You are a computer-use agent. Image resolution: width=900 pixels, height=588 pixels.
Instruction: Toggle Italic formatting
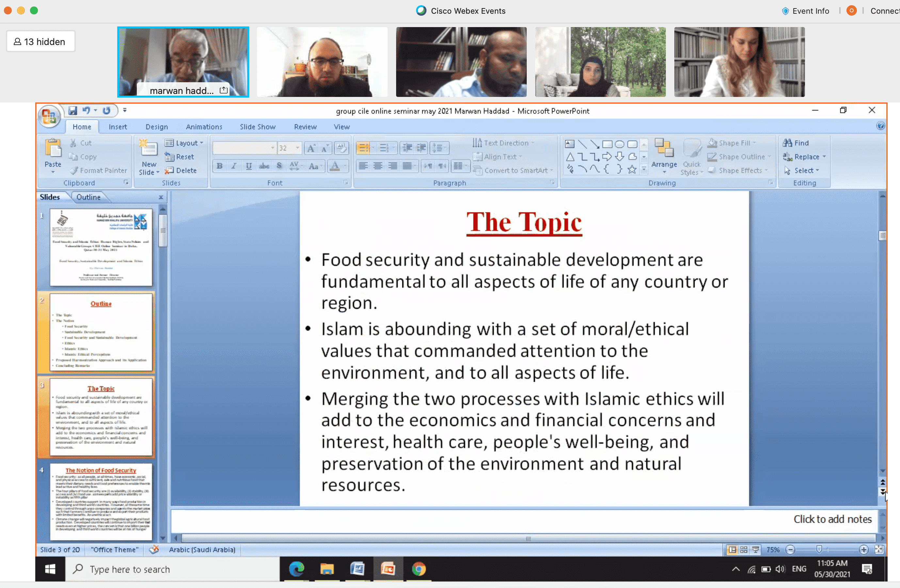click(234, 166)
